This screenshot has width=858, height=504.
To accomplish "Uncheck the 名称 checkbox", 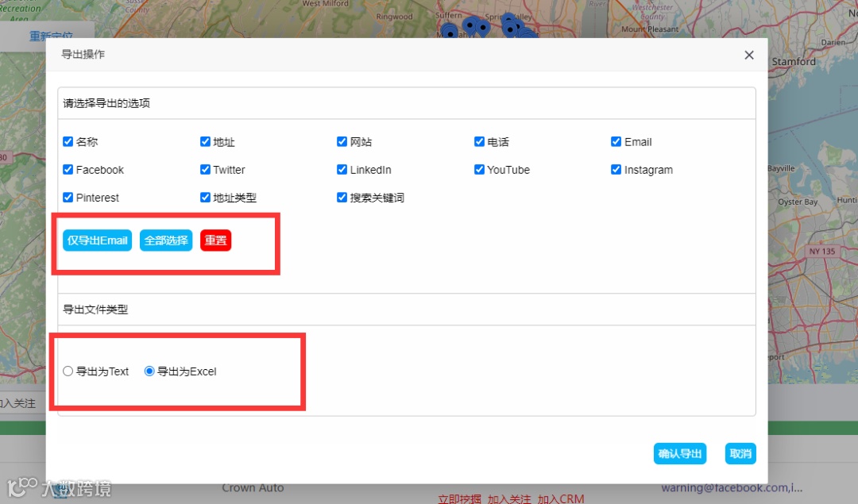I will coord(68,141).
